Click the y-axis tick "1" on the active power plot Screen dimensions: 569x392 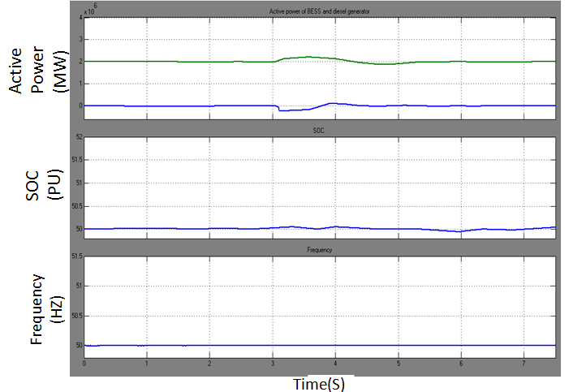81,84
